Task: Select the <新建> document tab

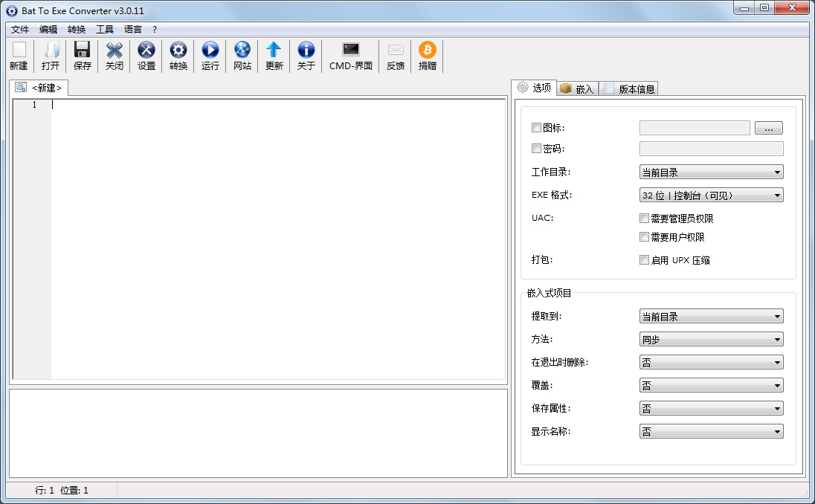Action: tap(39, 88)
